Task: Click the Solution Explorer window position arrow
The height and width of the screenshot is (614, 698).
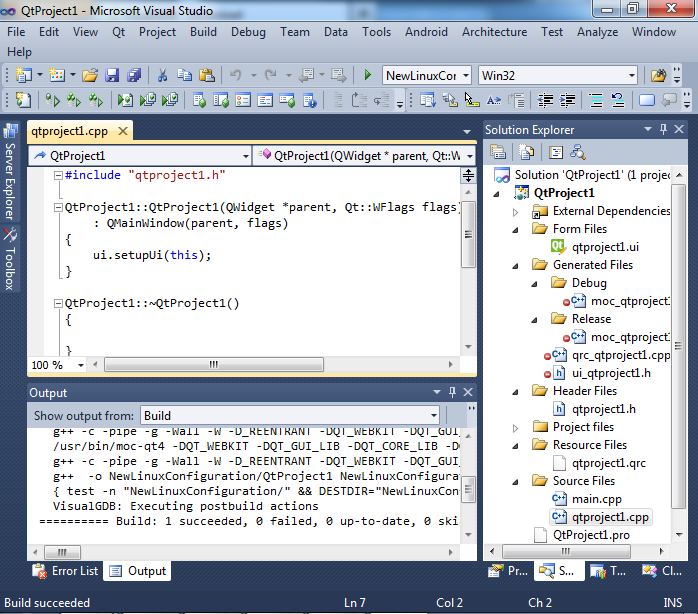Action: 648,129
